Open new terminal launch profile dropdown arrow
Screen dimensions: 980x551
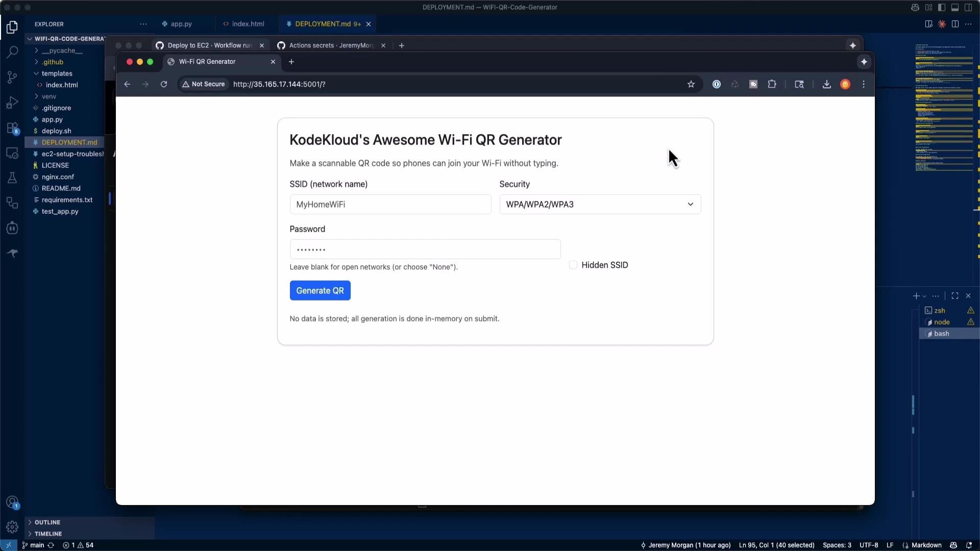tap(924, 296)
